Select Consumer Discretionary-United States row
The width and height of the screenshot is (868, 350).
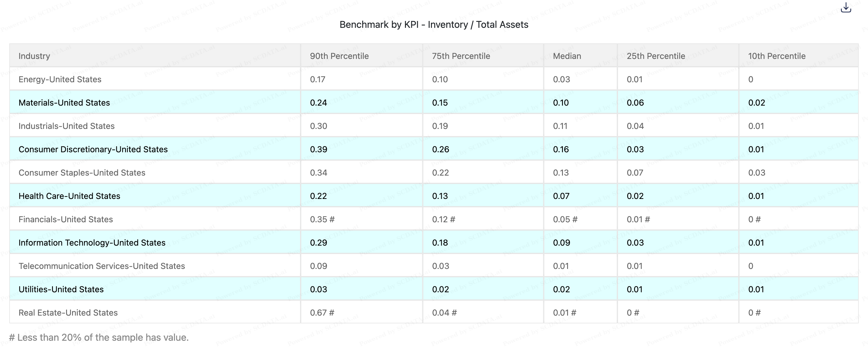[93, 149]
